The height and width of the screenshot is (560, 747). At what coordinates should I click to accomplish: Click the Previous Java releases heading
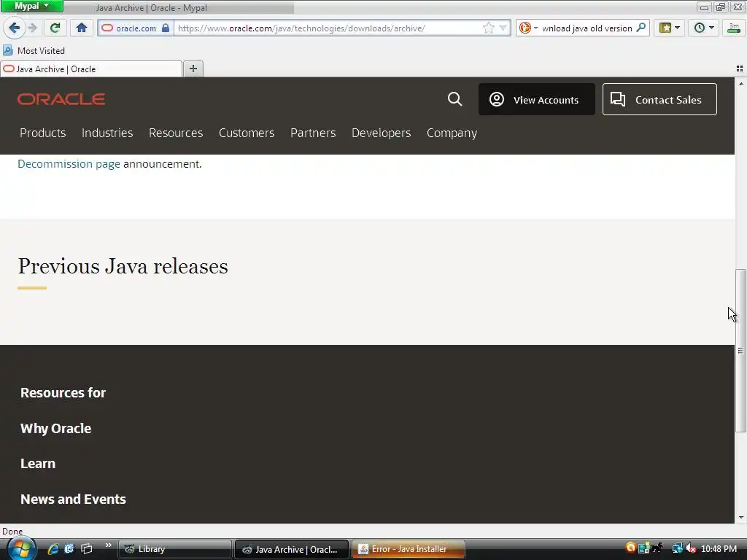[123, 266]
